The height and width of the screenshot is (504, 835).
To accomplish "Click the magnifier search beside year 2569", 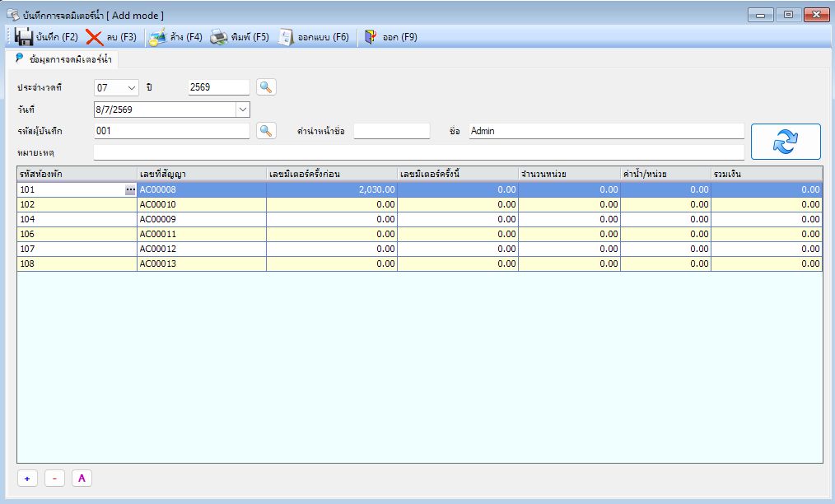I will click(x=266, y=86).
